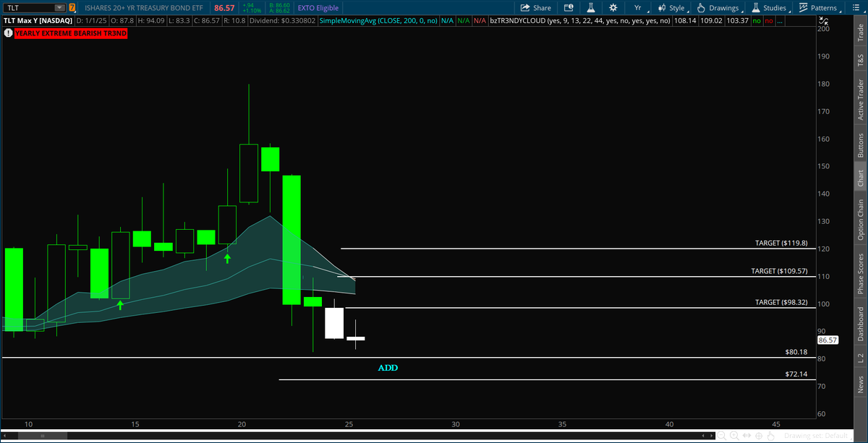Open the News side tab
This screenshot has width=868, height=443.
pos(860,383)
